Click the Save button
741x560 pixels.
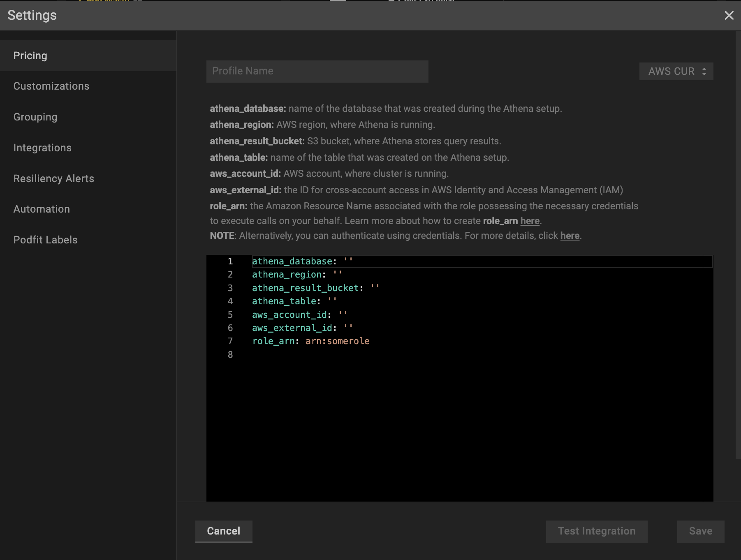tap(700, 531)
